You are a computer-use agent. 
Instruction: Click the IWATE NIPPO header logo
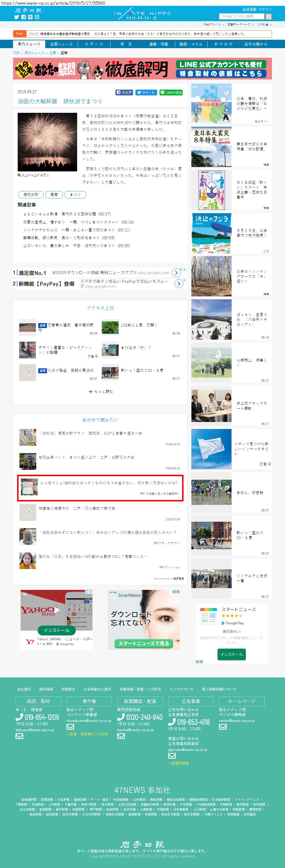click(142, 15)
